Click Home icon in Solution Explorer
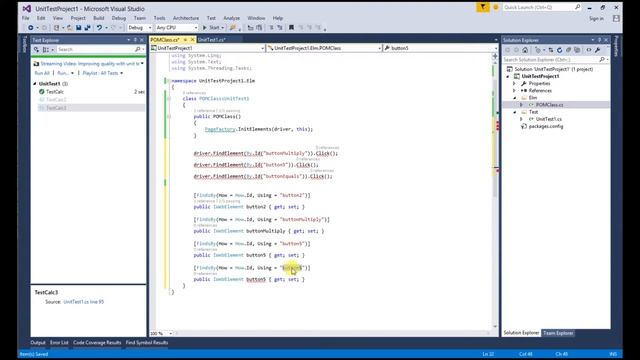Viewport: 640px width, 360px height. pyautogui.click(x=525, y=50)
